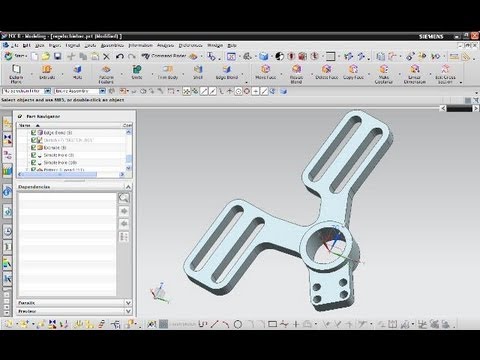Image resolution: width=480 pixels, height=360 pixels.
Task: Open the Format menu
Action: [x=72, y=45]
